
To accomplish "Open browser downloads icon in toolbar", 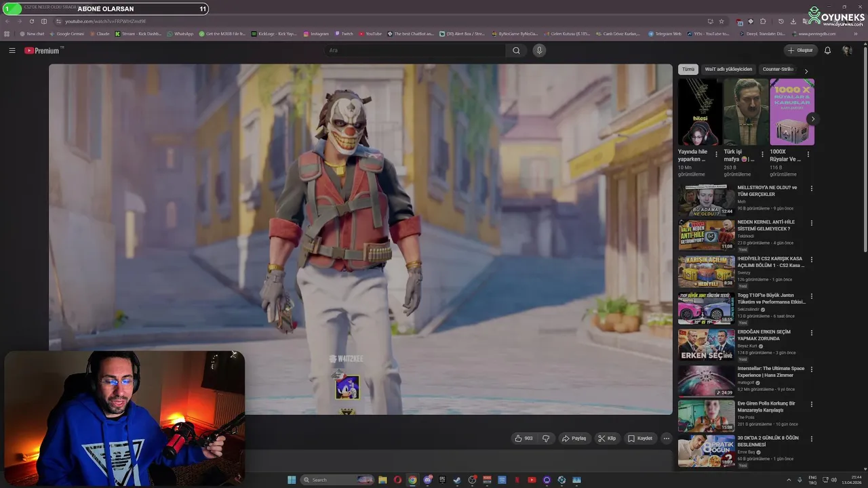I will coord(793,21).
